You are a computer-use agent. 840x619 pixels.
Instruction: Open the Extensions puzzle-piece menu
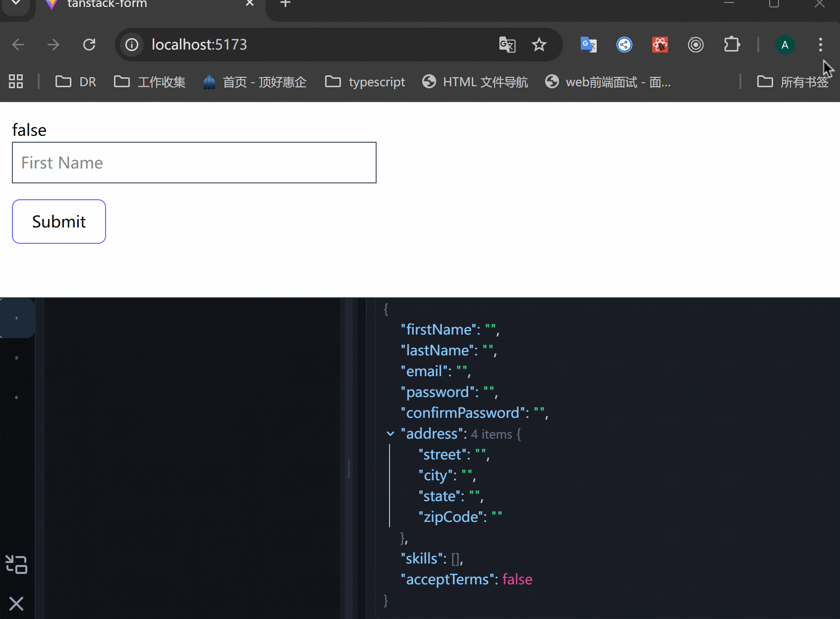(731, 45)
